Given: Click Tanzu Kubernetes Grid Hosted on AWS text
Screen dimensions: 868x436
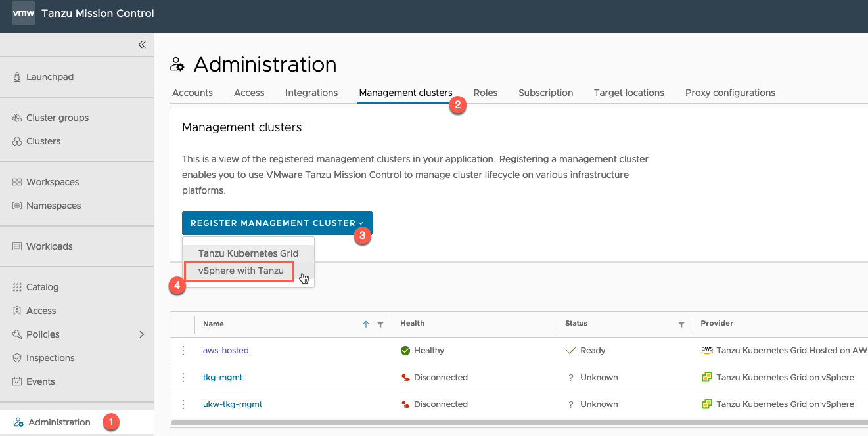Looking at the screenshot, I should (x=792, y=351).
